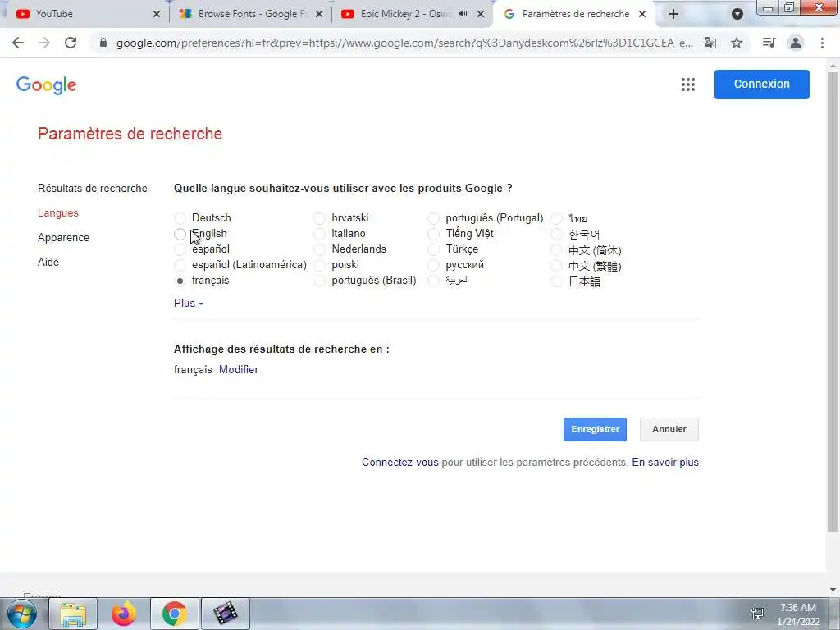Viewport: 840px width, 630px height.
Task: Open a new tab with the plus button
Action: pyautogui.click(x=673, y=14)
